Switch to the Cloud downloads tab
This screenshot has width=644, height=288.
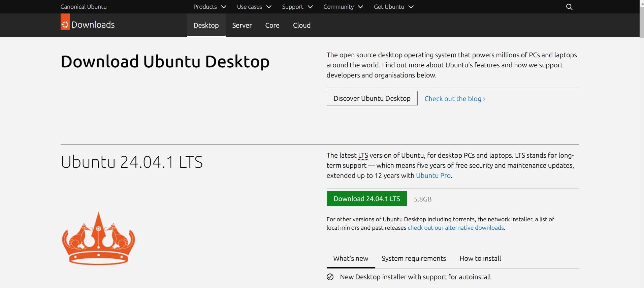302,25
